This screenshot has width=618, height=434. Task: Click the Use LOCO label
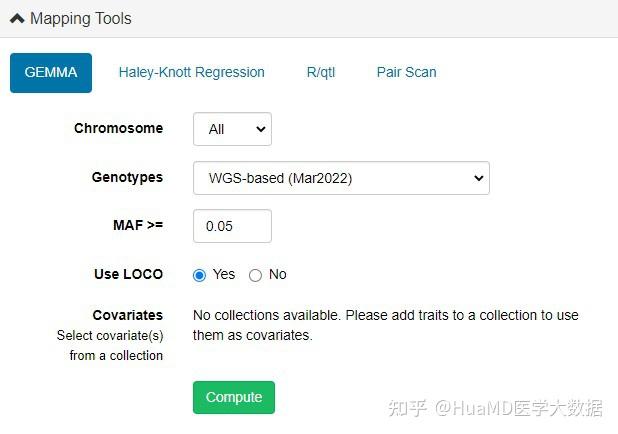pos(128,275)
